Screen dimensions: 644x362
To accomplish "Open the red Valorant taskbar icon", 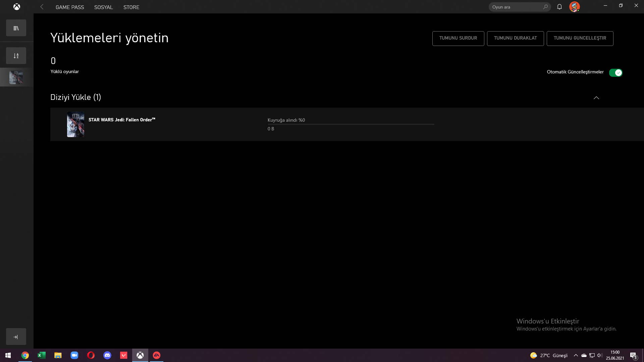I will click(123, 355).
